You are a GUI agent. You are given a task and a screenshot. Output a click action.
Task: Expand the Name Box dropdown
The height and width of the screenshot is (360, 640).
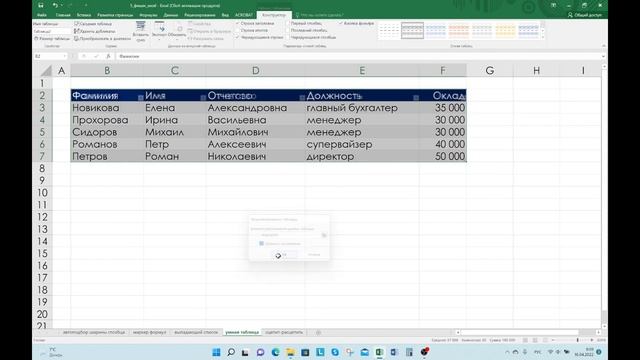tap(64, 56)
